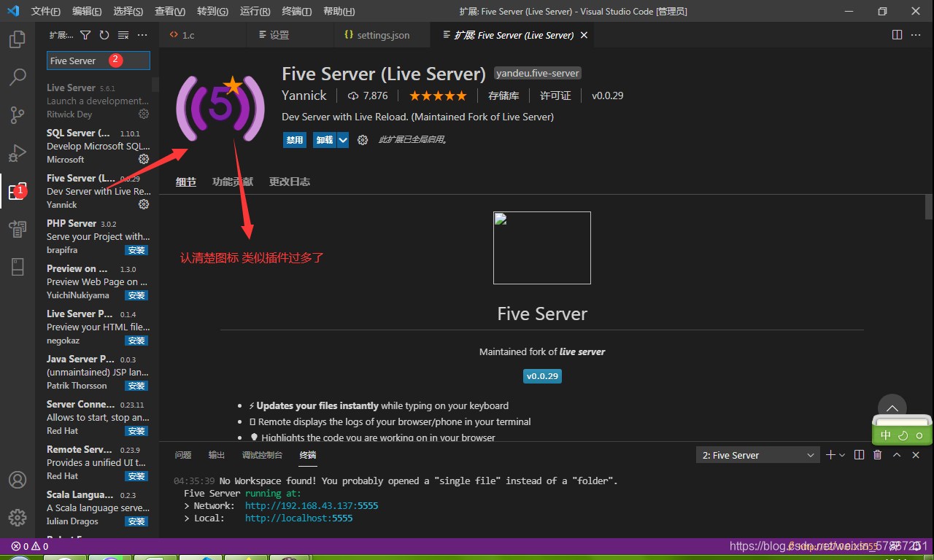This screenshot has height=560, width=934.
Task: Install the Scala Langua... extension
Action: (136, 521)
